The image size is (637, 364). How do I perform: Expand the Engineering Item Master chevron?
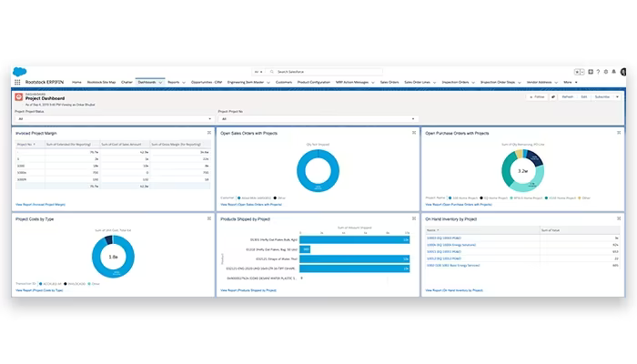coord(268,83)
